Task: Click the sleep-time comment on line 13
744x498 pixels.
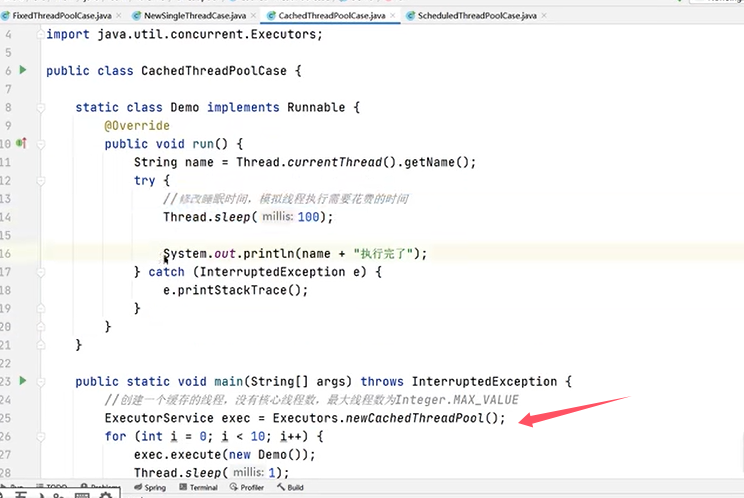Action: 285,199
